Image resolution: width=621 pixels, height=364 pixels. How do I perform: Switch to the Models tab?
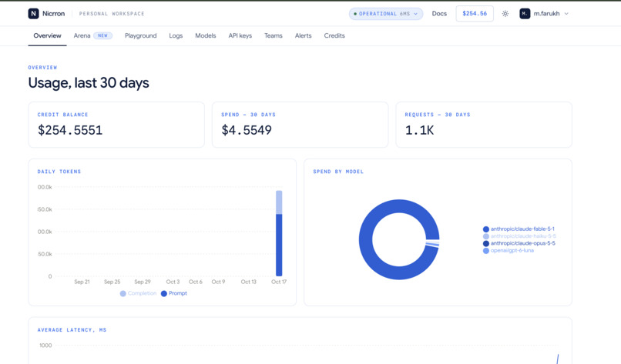pos(206,35)
